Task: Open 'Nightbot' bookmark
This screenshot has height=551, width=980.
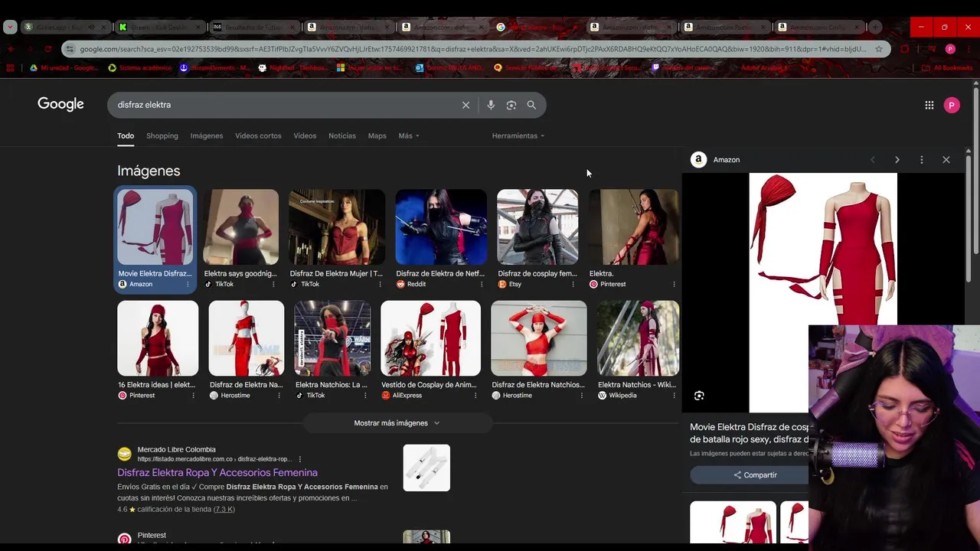Action: pos(292,68)
